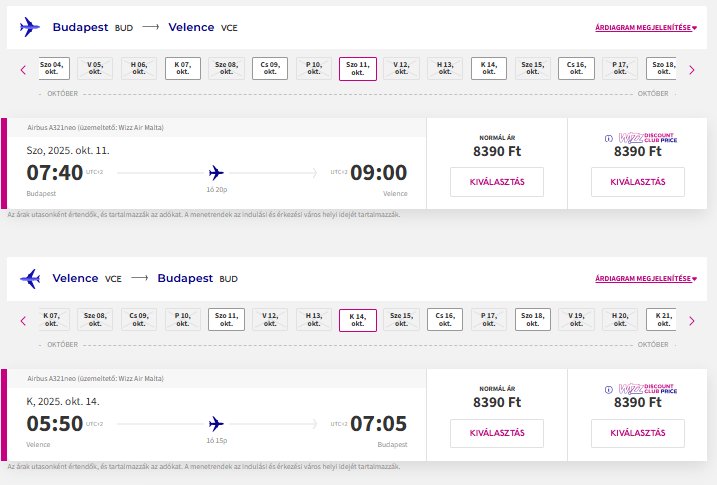Click info icon next to outbound Discount Club price
The height and width of the screenshot is (485, 717).
click(608, 139)
